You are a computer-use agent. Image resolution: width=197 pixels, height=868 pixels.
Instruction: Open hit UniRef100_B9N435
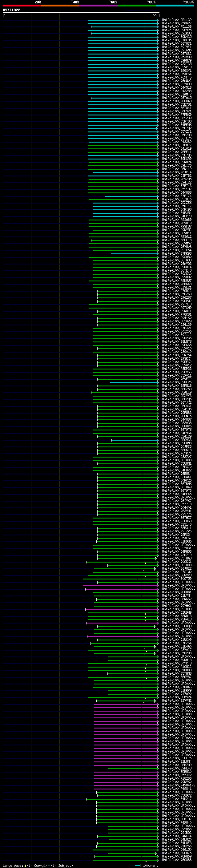177,37
